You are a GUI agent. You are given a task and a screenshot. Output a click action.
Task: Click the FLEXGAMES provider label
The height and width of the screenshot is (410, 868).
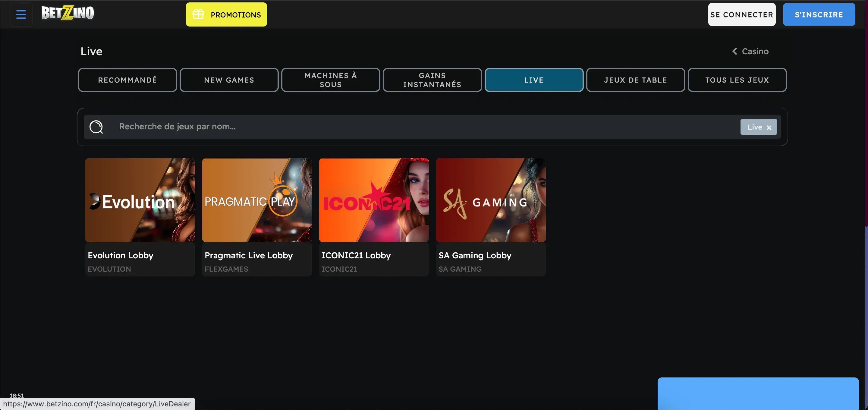click(226, 269)
